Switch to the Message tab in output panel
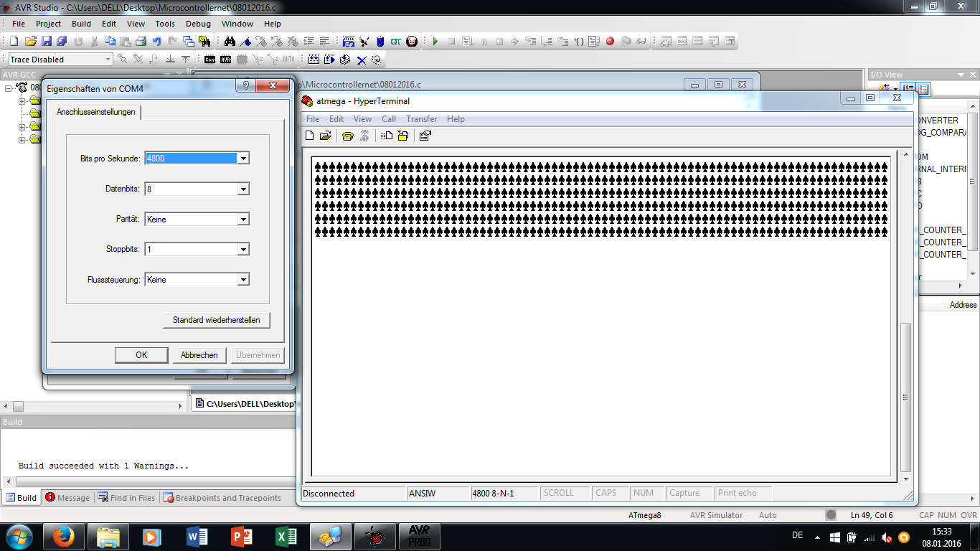The height and width of the screenshot is (551, 980). point(67,498)
